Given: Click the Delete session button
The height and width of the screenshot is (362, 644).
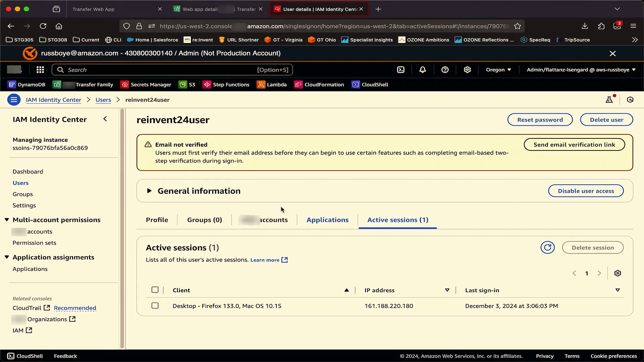Looking at the screenshot, I should pyautogui.click(x=593, y=247).
